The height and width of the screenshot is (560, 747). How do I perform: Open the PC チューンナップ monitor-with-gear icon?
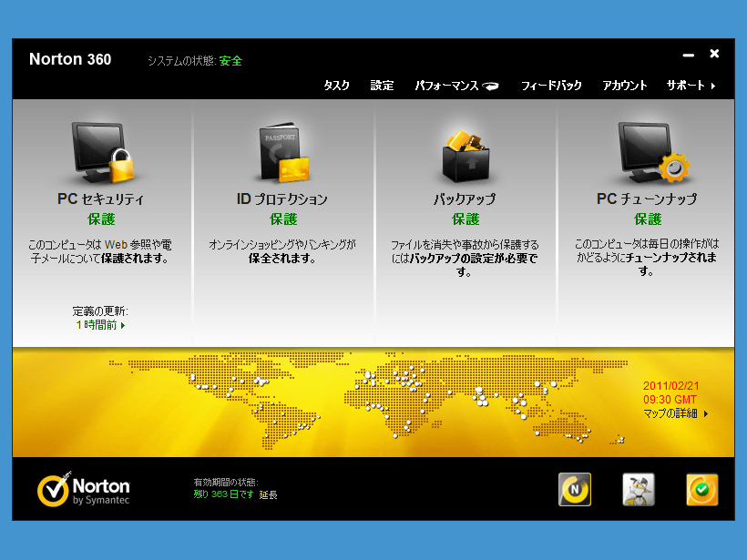(654, 152)
